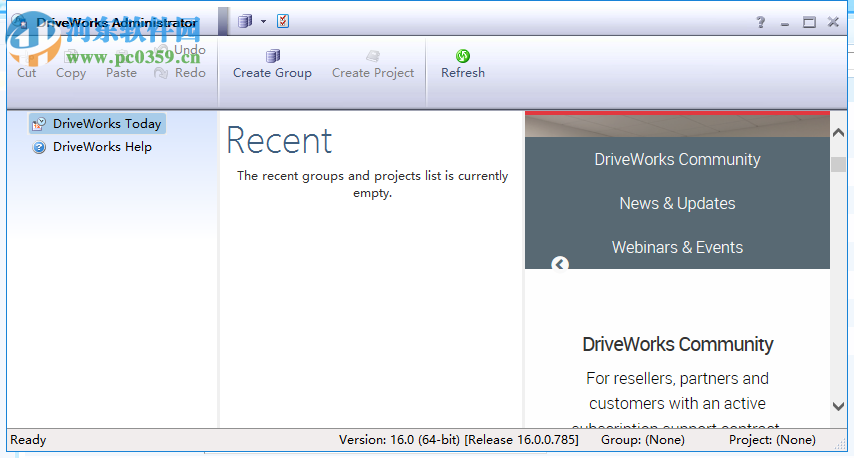Click the green Refresh icon
Viewport: 854px width, 458px height.
(x=462, y=56)
